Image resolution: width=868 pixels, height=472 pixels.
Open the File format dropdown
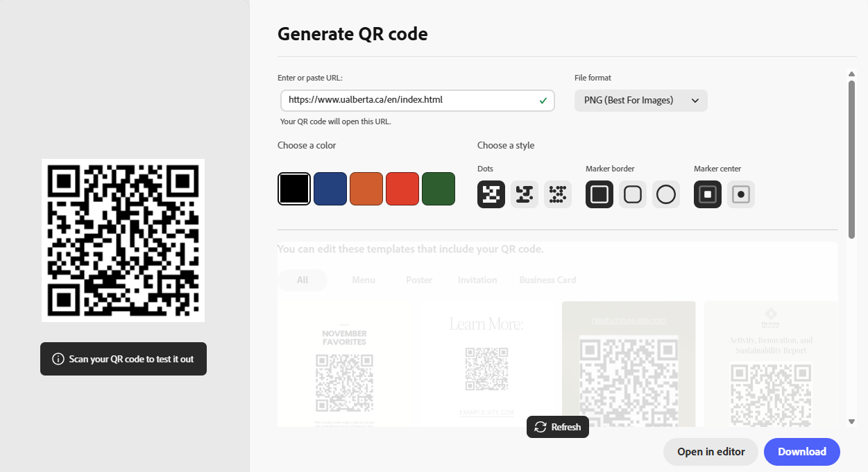click(x=641, y=101)
